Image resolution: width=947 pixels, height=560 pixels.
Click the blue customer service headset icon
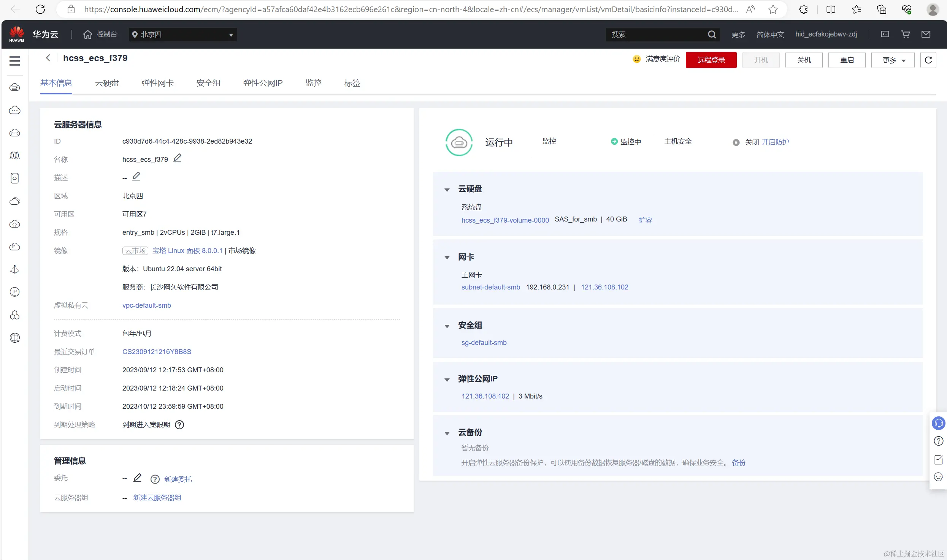pyautogui.click(x=938, y=423)
